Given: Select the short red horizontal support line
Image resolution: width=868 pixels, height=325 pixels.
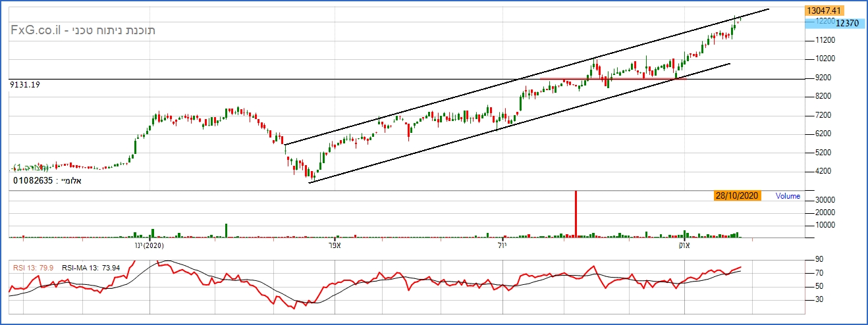Looking at the screenshot, I should (x=613, y=79).
